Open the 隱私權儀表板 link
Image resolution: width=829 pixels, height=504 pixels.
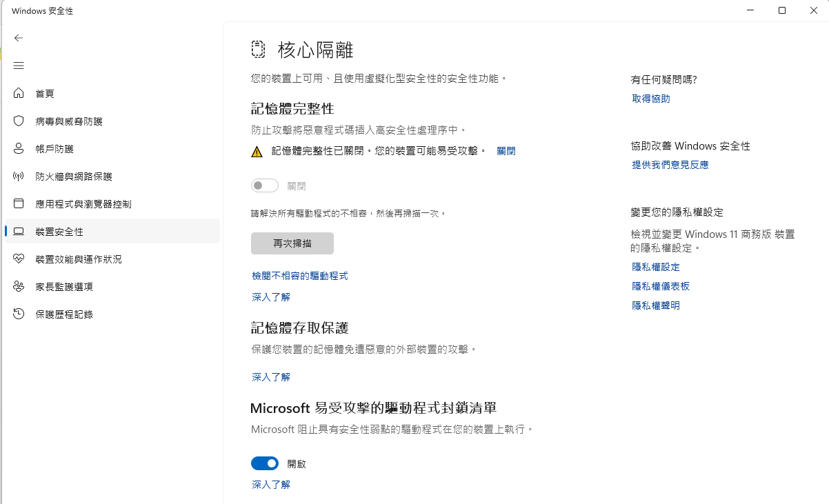(660, 285)
